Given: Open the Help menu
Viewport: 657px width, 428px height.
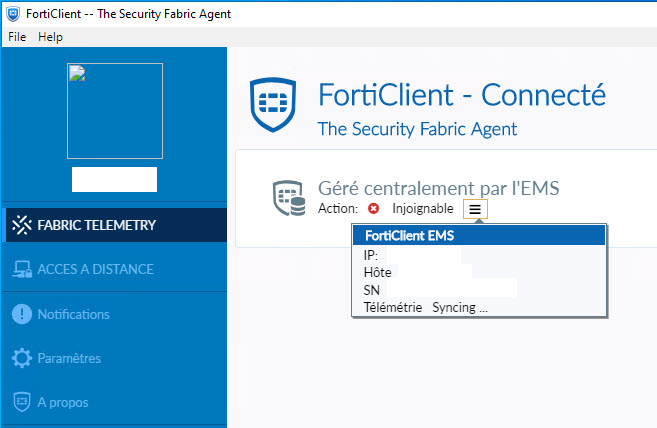Looking at the screenshot, I should [x=50, y=37].
